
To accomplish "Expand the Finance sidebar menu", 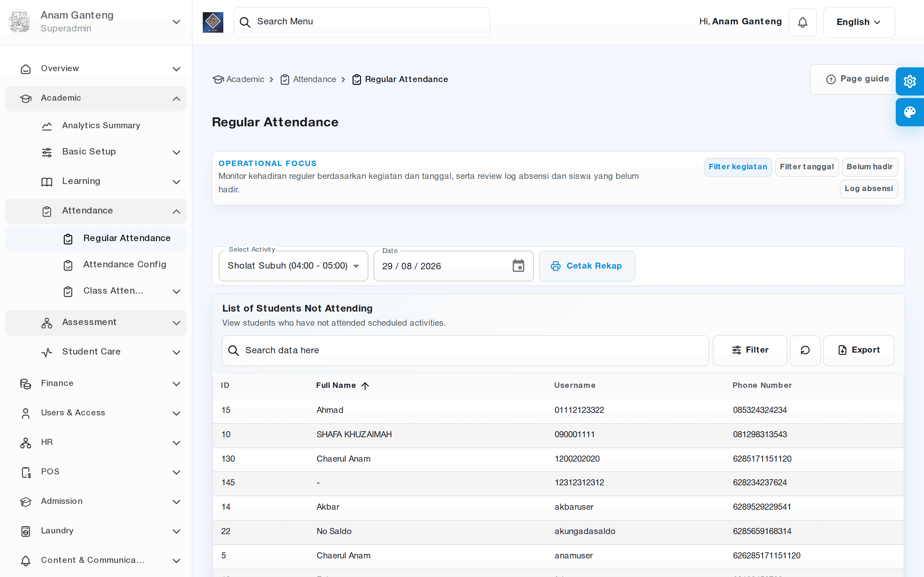I will tap(96, 383).
